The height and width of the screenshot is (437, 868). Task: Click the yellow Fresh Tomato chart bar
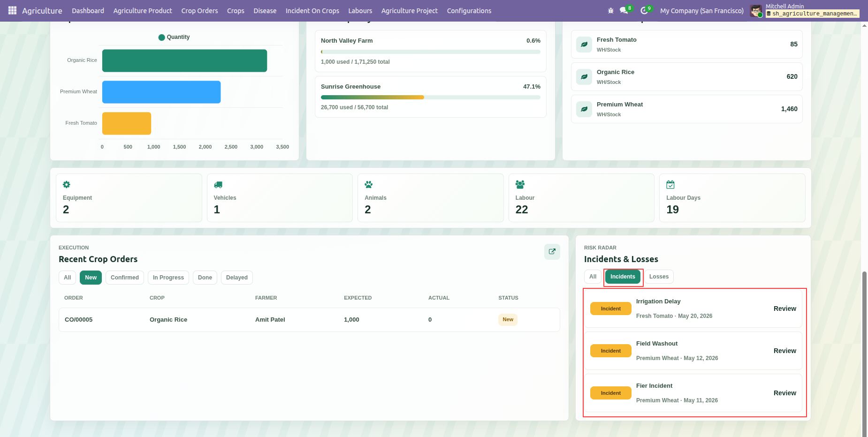pyautogui.click(x=127, y=123)
